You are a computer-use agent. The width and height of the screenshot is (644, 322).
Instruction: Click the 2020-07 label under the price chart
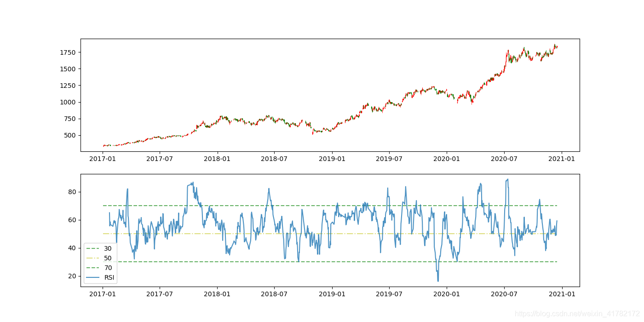point(504,159)
